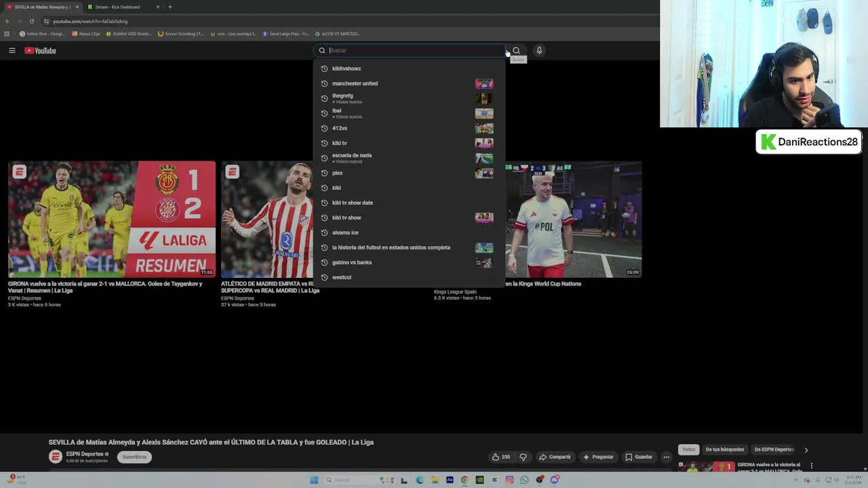Open Chrome from the taskbar
The height and width of the screenshot is (488, 868).
465,480
